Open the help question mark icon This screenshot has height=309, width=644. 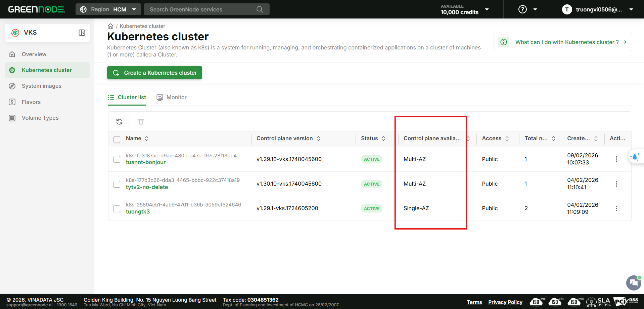522,9
